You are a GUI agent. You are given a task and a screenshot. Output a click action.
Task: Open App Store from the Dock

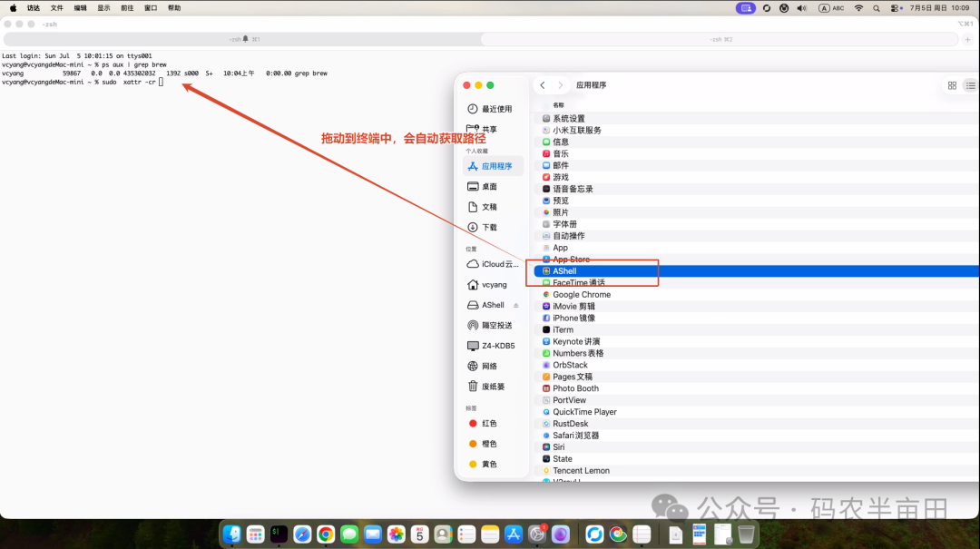pos(514,534)
